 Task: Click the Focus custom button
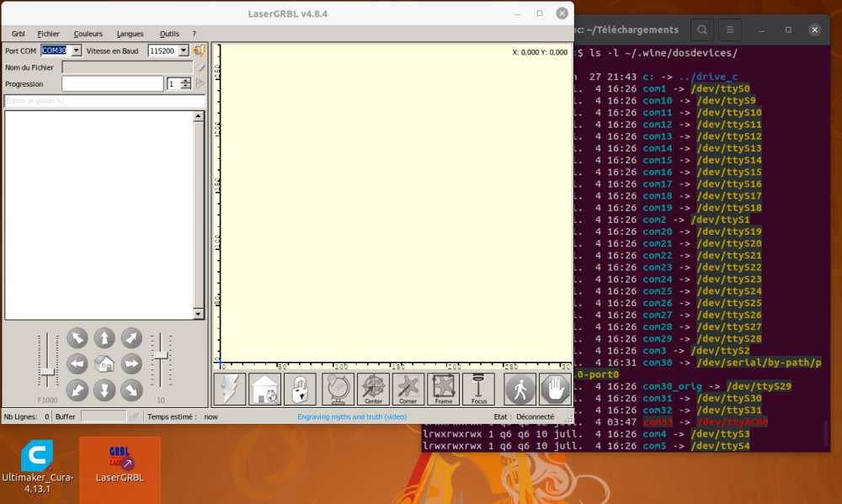point(478,389)
